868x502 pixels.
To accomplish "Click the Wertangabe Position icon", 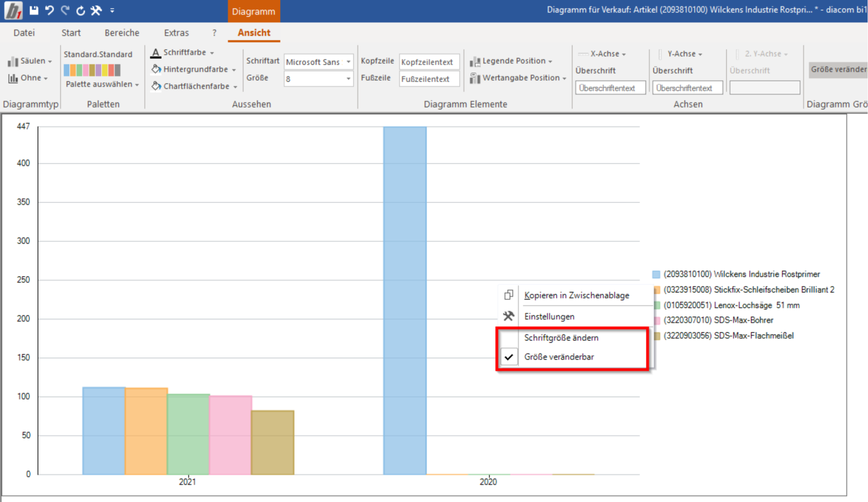I will pos(475,79).
